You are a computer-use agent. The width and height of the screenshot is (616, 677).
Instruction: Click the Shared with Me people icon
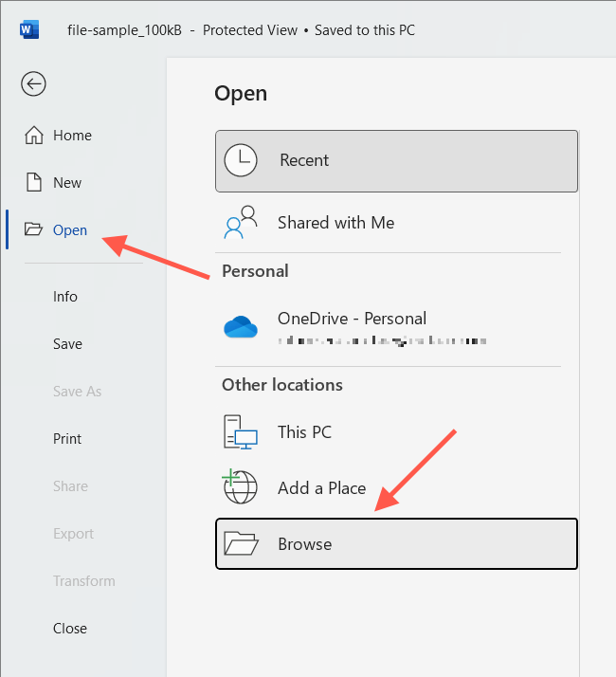[241, 223]
